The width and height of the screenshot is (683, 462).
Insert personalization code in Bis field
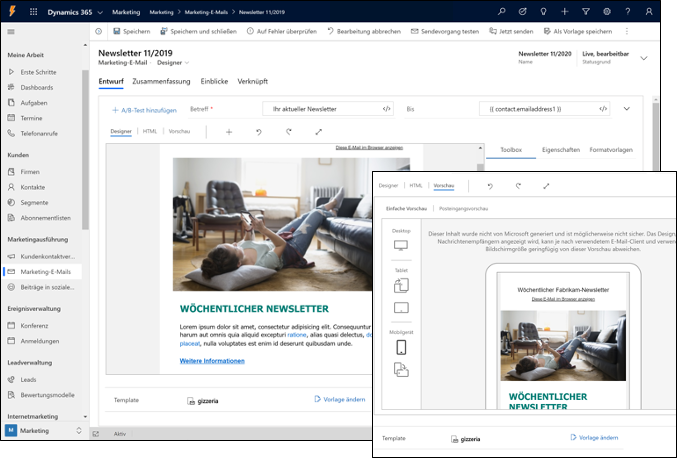603,109
